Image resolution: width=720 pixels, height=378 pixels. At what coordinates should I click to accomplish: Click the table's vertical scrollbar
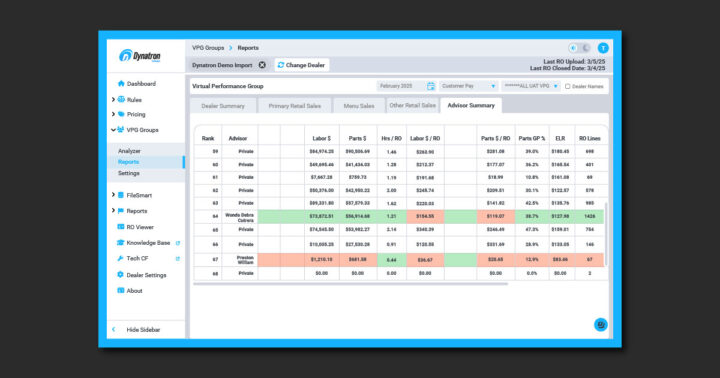coord(606,233)
